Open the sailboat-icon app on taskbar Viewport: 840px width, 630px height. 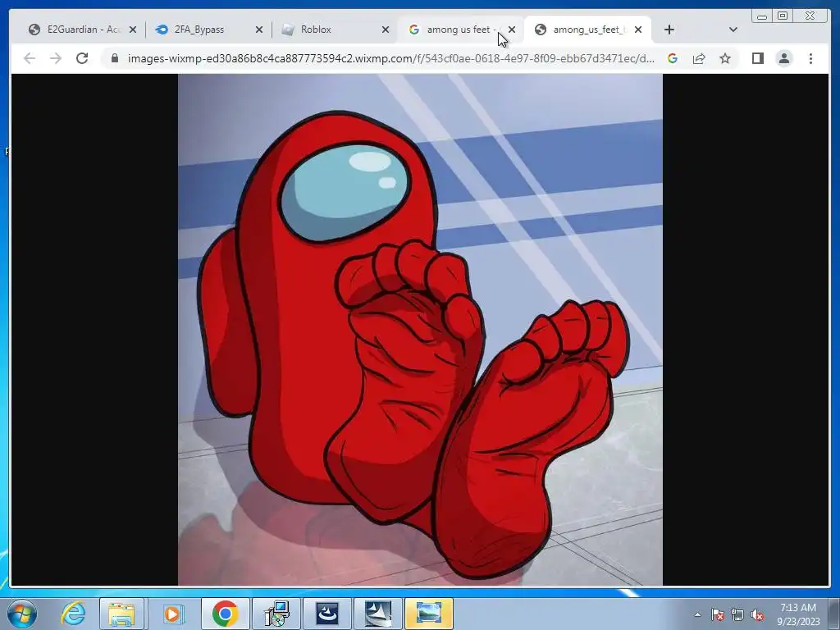378,614
